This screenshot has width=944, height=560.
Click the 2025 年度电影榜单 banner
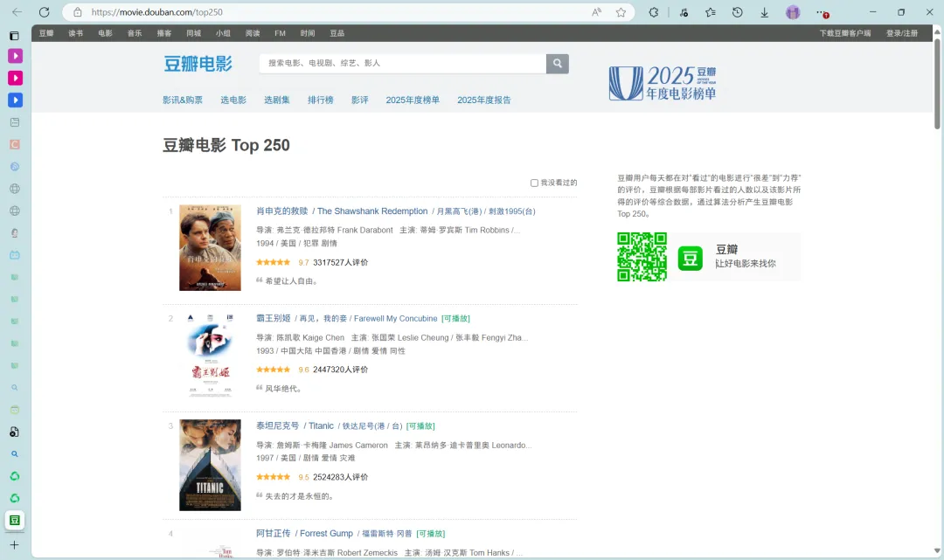click(663, 83)
